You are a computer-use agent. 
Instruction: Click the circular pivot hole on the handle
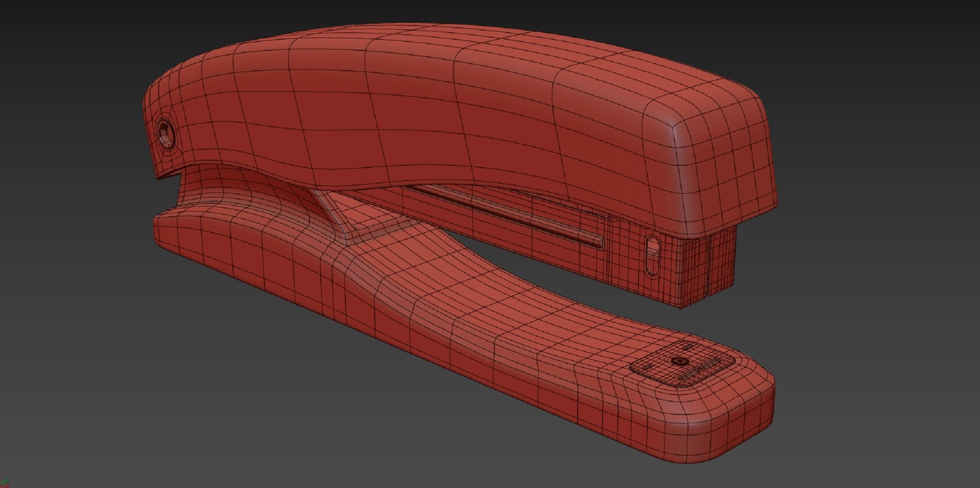[x=165, y=135]
